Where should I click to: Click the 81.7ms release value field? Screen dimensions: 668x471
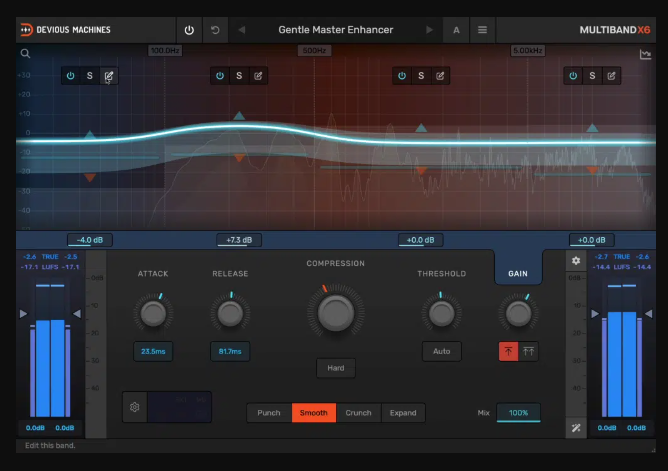(x=230, y=351)
